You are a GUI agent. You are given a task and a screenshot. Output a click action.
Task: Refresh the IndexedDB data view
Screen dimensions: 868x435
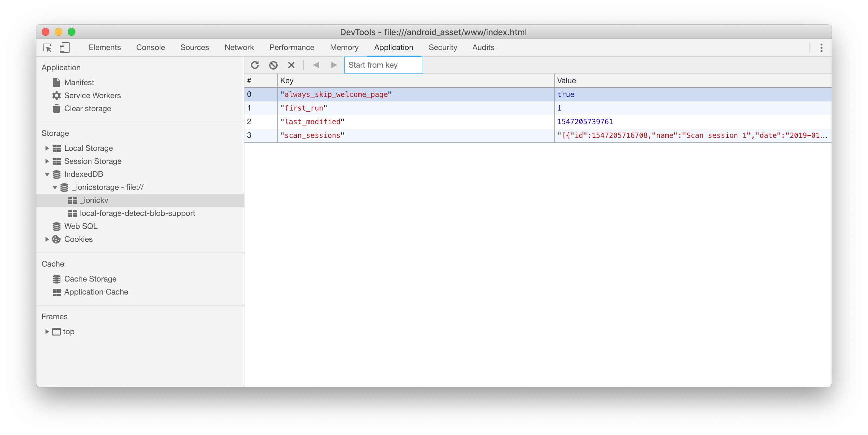[x=255, y=65]
